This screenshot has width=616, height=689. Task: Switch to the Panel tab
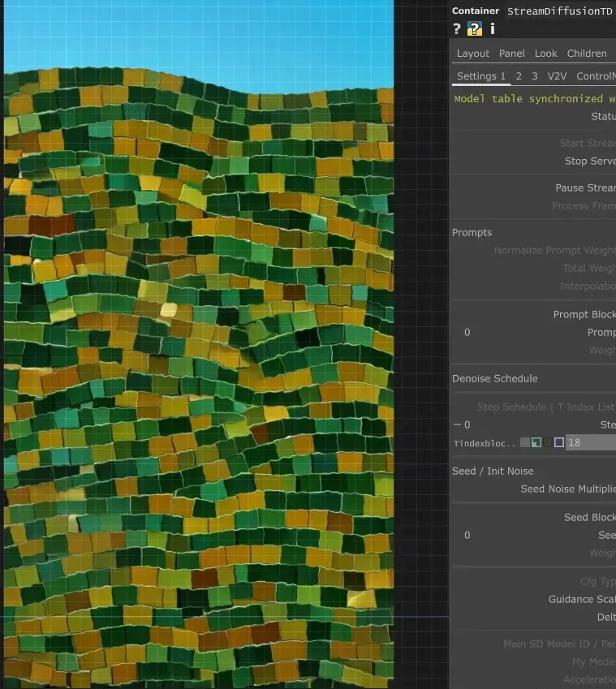point(511,54)
